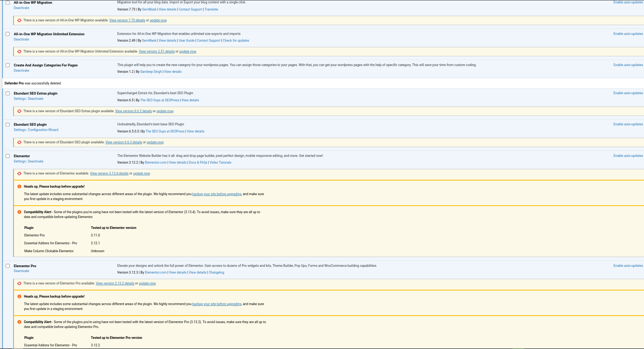Click update icon in Ebundant SEO Extras notice
The height and width of the screenshot is (349, 644).
(19, 111)
